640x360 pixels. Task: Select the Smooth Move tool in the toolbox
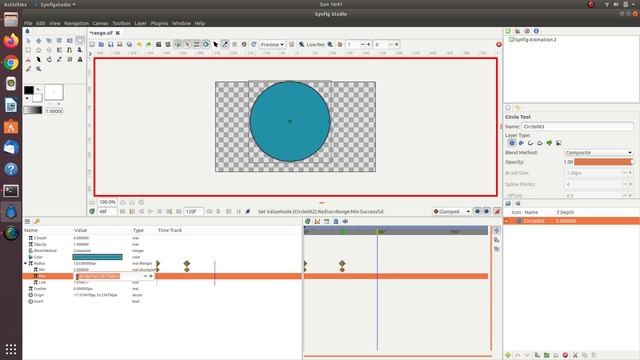(38, 40)
